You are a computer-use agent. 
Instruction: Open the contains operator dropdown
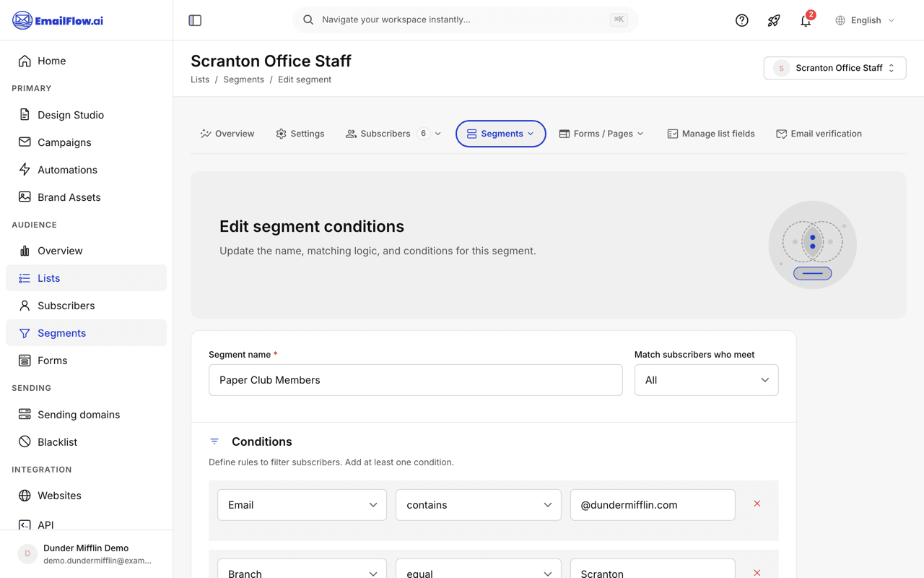478,505
